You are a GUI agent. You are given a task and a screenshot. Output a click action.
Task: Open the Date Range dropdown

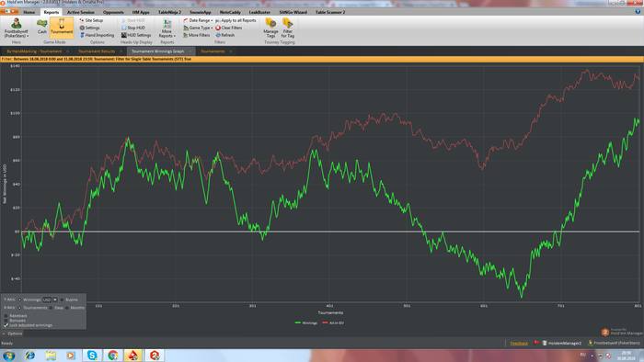coord(198,20)
